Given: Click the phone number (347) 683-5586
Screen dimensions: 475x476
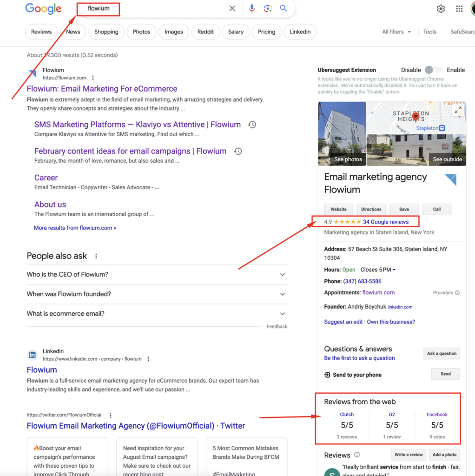Looking at the screenshot, I should (362, 281).
